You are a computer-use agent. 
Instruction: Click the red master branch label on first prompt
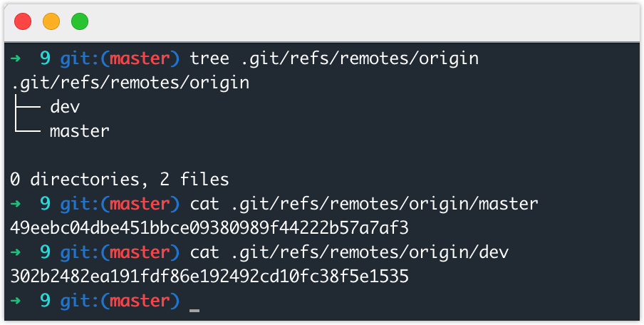point(140,58)
